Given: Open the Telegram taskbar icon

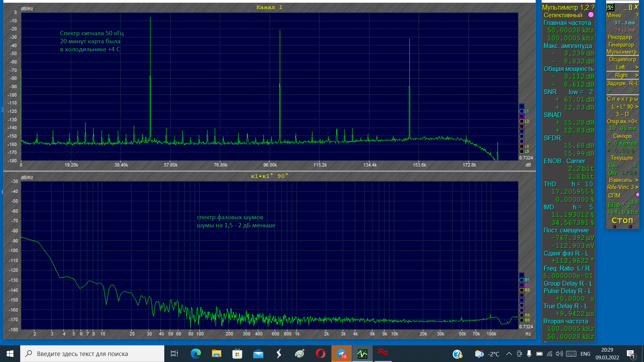Looking at the screenshot, I should 341,354.
